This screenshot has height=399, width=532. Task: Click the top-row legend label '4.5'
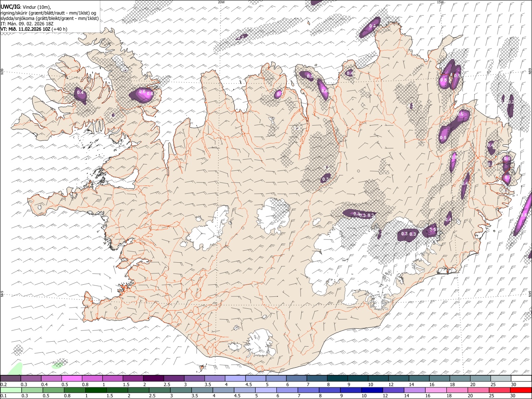249,384
